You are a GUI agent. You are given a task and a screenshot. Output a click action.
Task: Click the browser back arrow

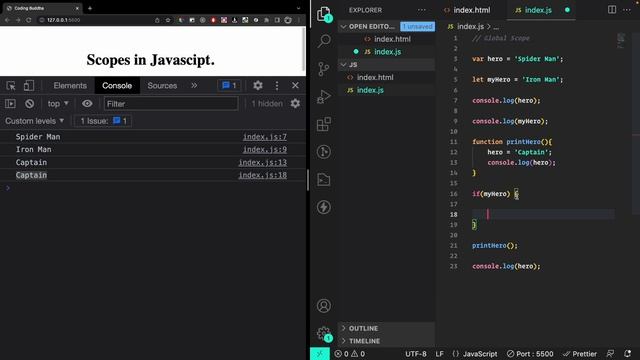tap(7, 20)
